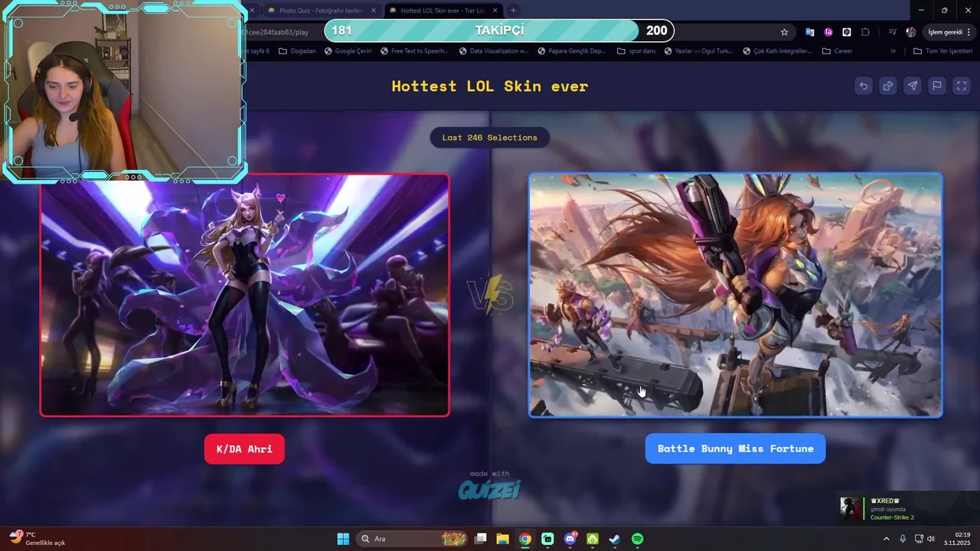
Task: Click Last 246 Selections badge
Action: [x=490, y=138]
